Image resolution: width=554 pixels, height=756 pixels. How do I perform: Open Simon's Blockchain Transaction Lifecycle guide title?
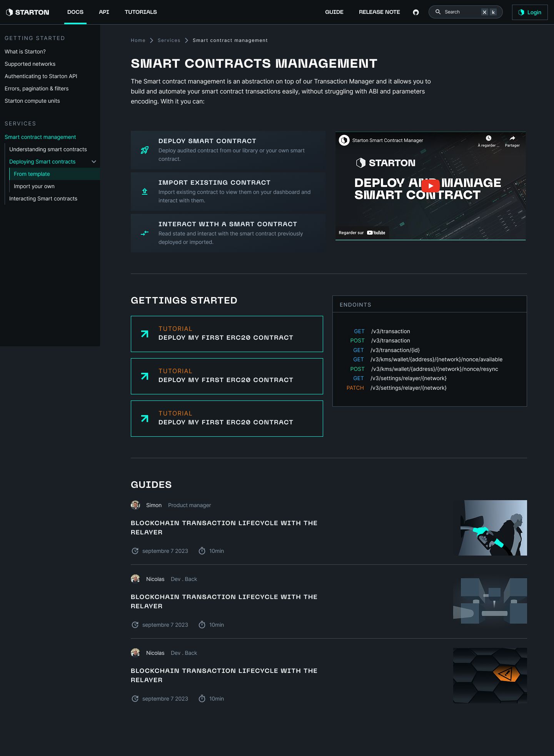pyautogui.click(x=224, y=528)
